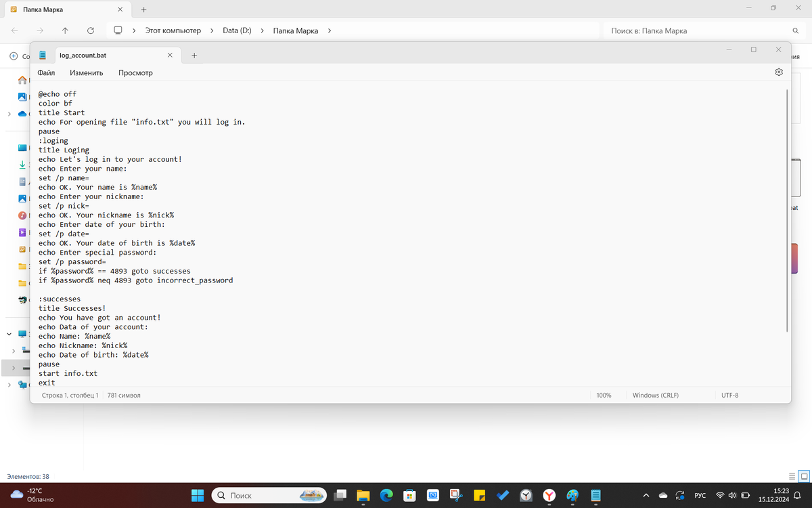
Task: Add a new File Explorer tab
Action: pyautogui.click(x=143, y=9)
